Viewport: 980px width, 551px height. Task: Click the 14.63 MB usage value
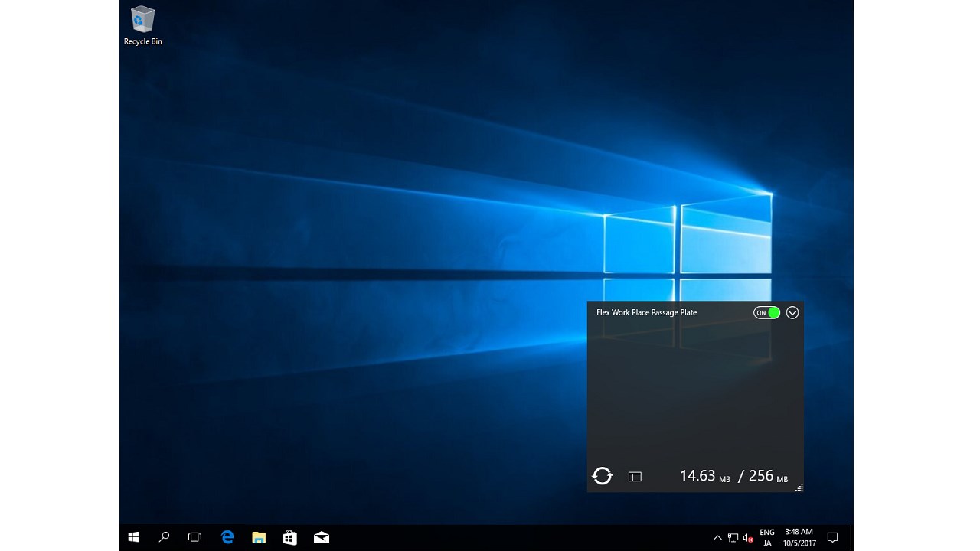pos(705,476)
